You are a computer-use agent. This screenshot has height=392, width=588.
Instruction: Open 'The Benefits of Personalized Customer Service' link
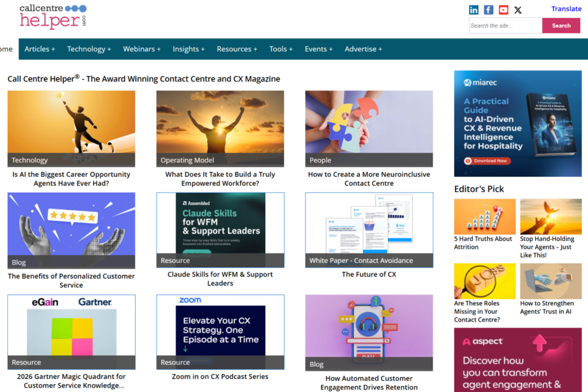(x=71, y=280)
